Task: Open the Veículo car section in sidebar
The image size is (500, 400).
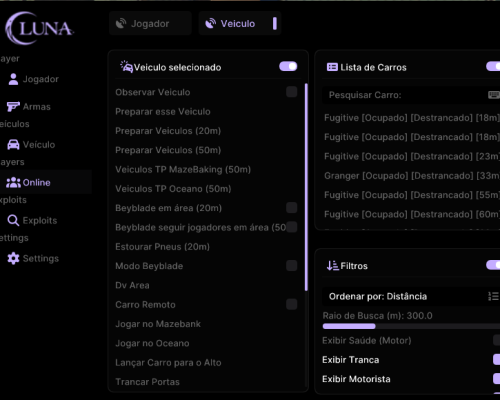Action: tap(31, 145)
